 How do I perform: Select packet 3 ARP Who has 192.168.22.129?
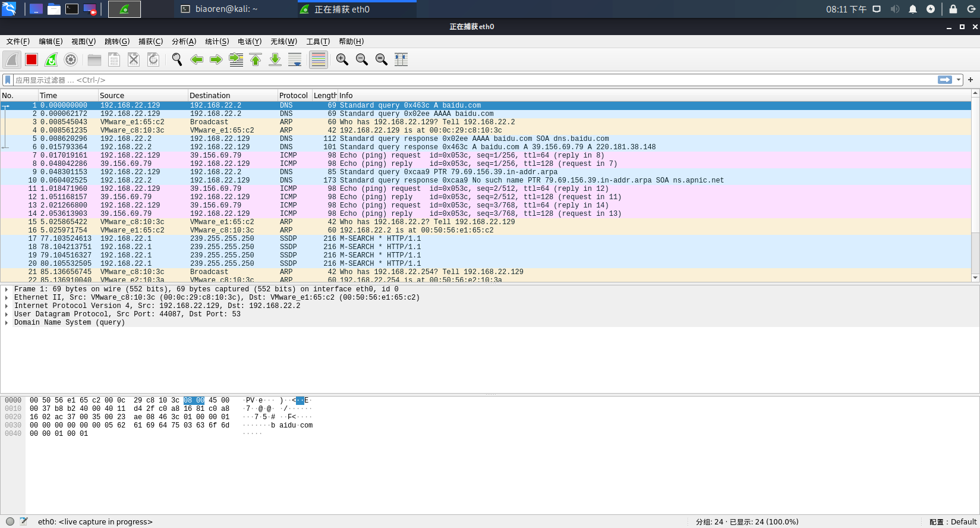(x=486, y=122)
